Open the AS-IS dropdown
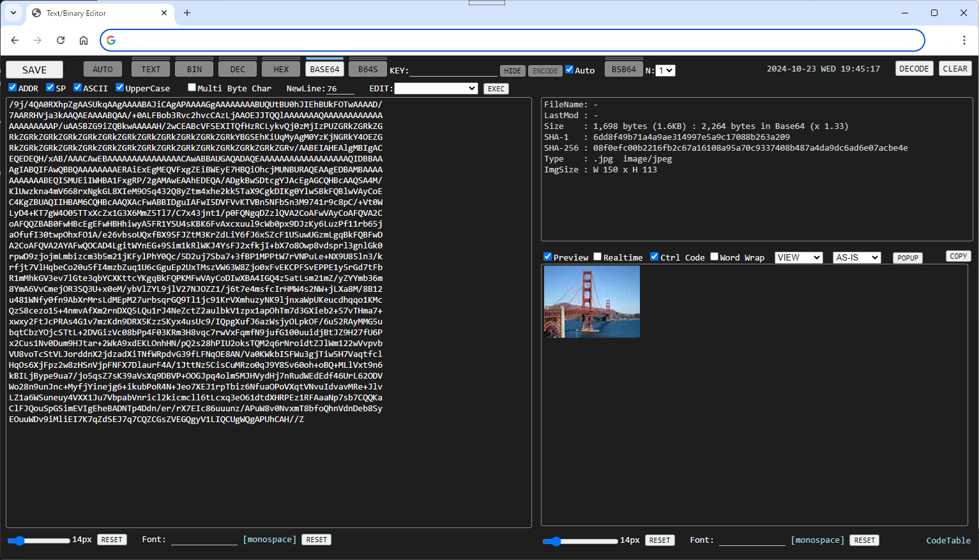This screenshot has width=979, height=560. [x=857, y=257]
